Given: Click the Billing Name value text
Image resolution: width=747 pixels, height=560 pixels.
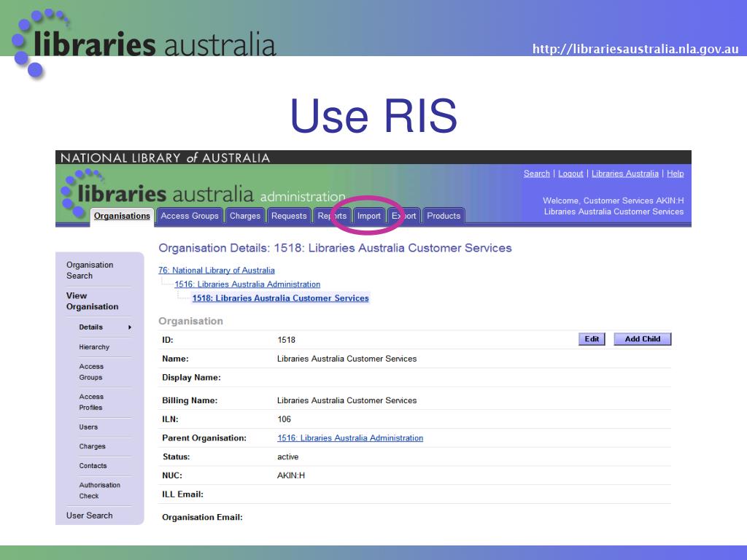Looking at the screenshot, I should pyautogui.click(x=347, y=400).
